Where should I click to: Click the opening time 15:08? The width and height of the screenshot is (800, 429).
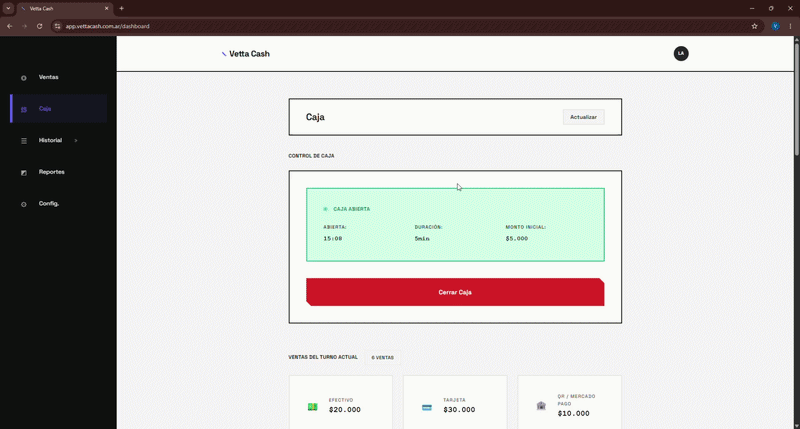[x=333, y=238]
